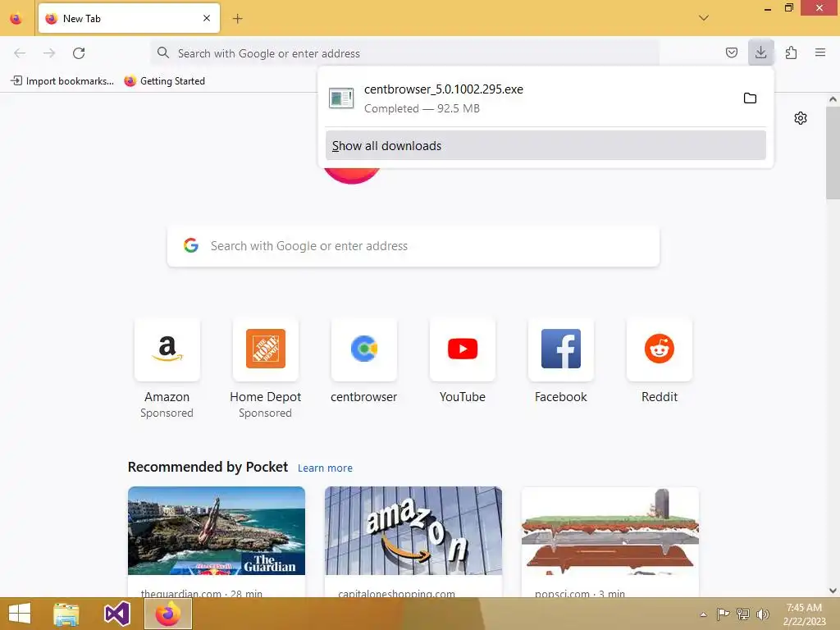Click Import bookmarks bookmark item
The width and height of the screenshot is (840, 630).
(x=62, y=81)
